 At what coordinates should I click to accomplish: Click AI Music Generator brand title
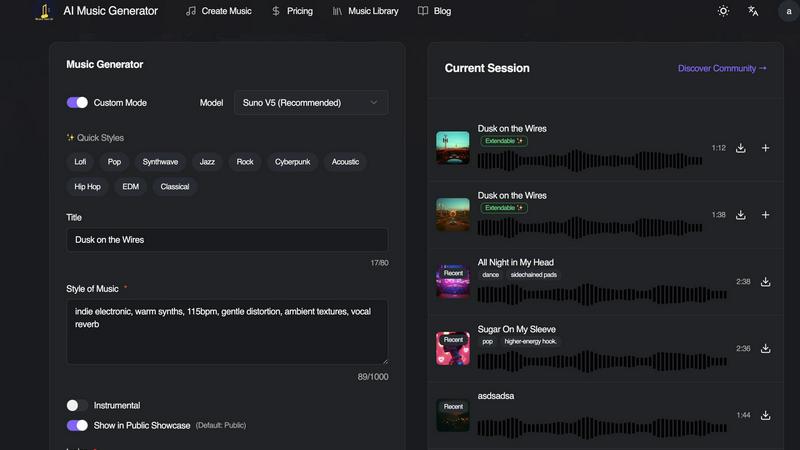pyautogui.click(x=110, y=11)
